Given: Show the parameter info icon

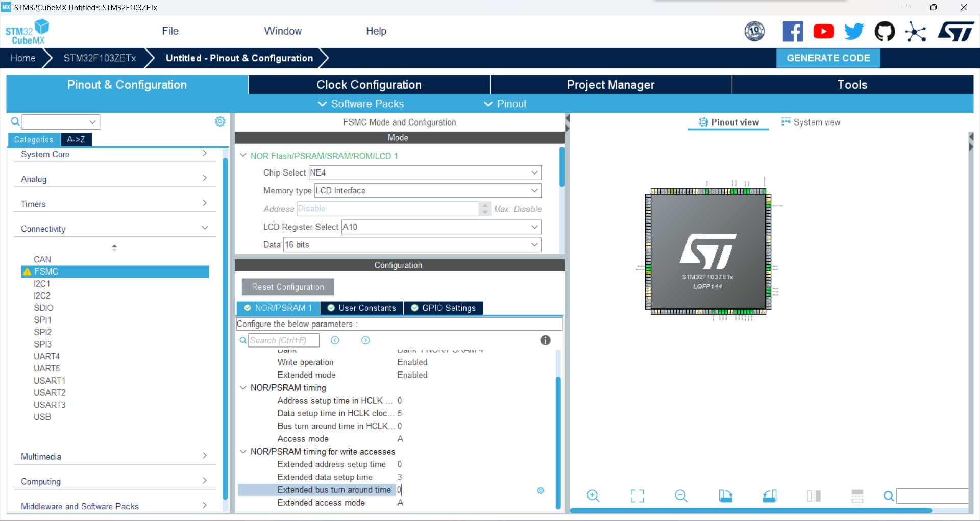Looking at the screenshot, I should pyautogui.click(x=545, y=340).
